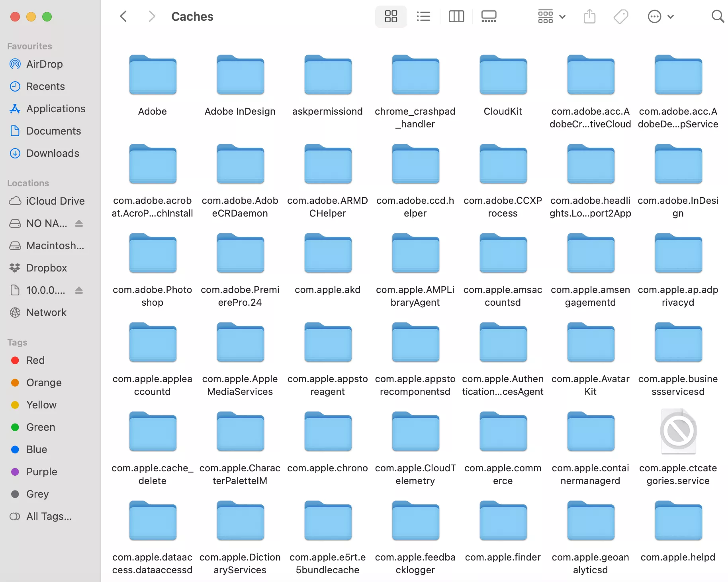
Task: Select the com.apple.amsengagementd folder
Action: click(591, 253)
